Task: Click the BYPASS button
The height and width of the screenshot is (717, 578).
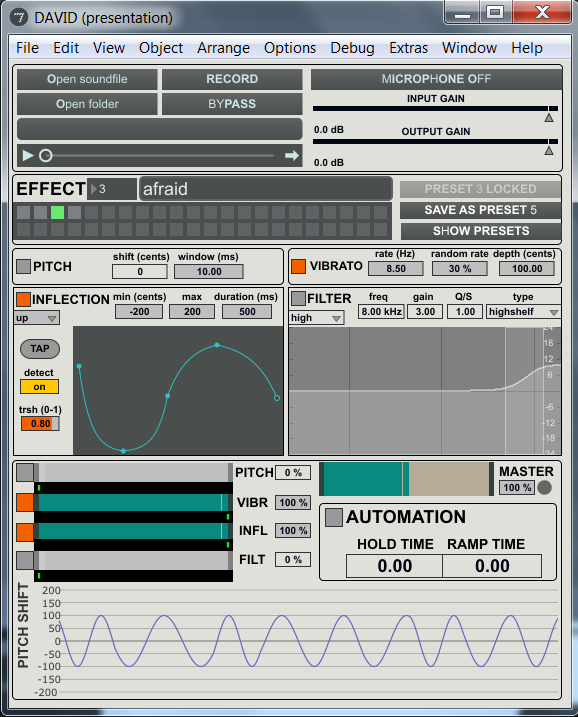Action: tap(232, 104)
